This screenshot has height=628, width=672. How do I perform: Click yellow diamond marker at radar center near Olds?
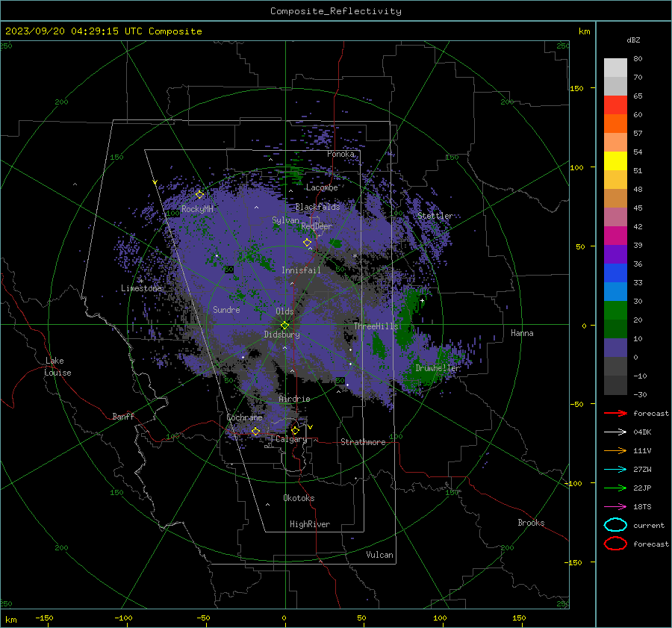click(x=284, y=325)
